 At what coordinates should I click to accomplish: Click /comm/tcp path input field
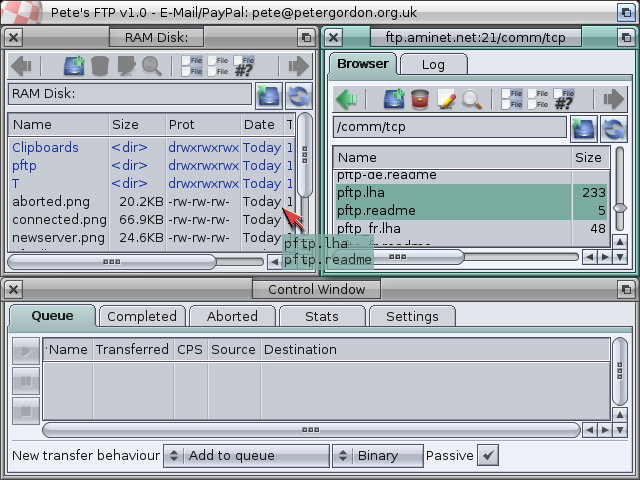450,127
